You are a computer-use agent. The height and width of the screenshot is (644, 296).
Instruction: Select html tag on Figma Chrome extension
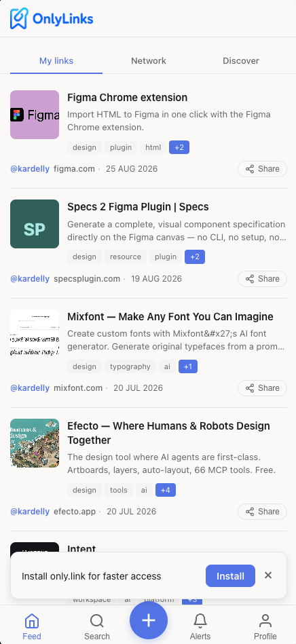pyautogui.click(x=153, y=147)
